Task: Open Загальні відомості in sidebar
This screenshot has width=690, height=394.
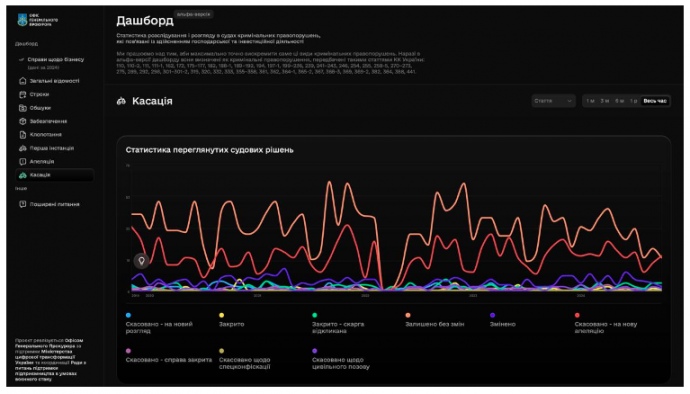Action: pyautogui.click(x=54, y=81)
